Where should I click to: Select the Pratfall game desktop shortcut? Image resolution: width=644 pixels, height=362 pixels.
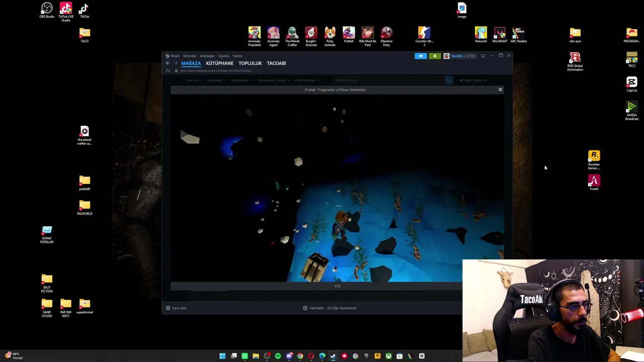[349, 35]
